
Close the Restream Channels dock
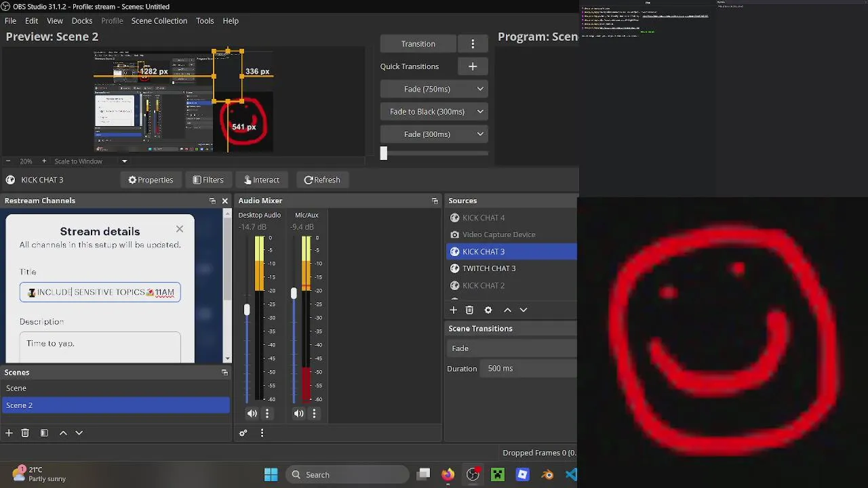pyautogui.click(x=225, y=201)
